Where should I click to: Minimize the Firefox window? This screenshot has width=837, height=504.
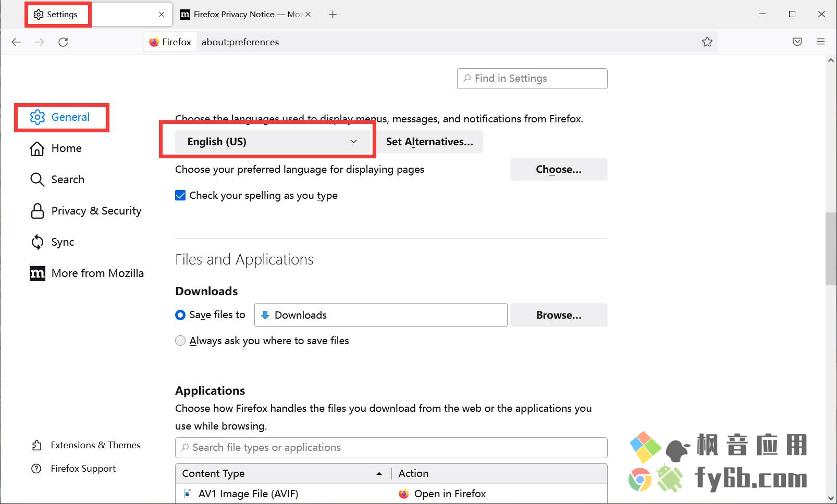click(x=762, y=15)
